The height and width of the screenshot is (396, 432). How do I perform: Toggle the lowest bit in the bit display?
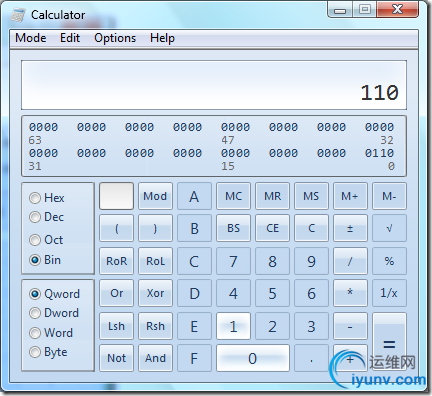pos(391,153)
